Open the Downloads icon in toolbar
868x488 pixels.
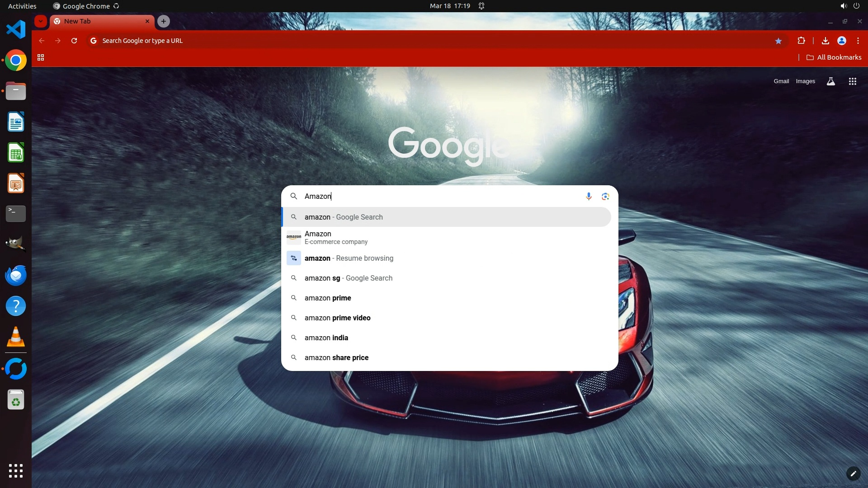[x=825, y=41]
